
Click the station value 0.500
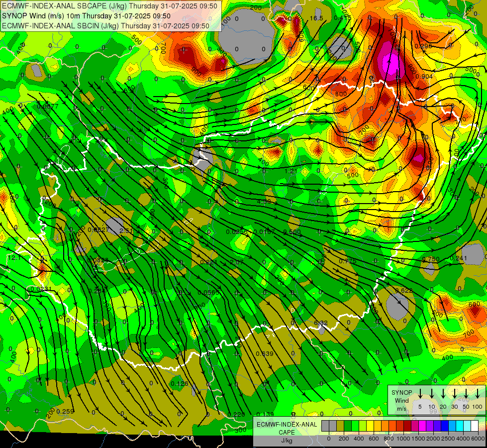point(292,231)
